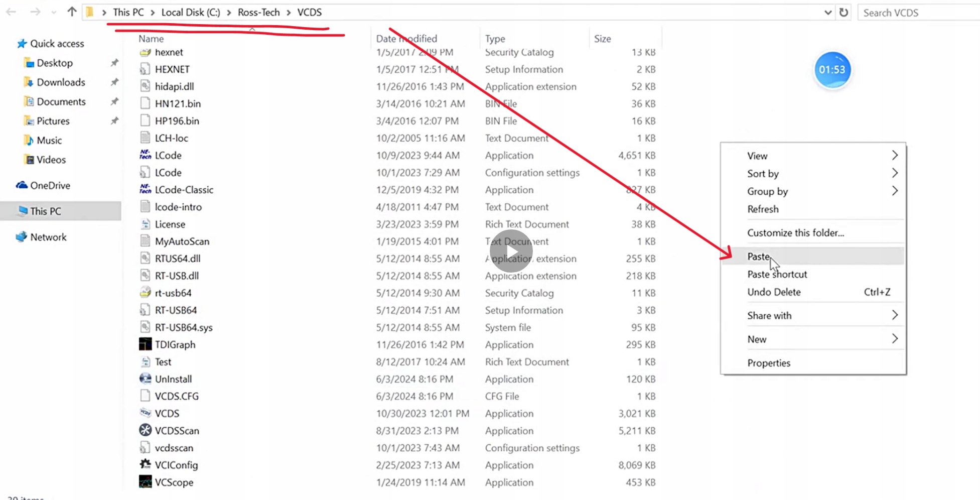Image resolution: width=980 pixels, height=500 pixels.
Task: Click the TDIGraph application icon
Action: [x=145, y=344]
